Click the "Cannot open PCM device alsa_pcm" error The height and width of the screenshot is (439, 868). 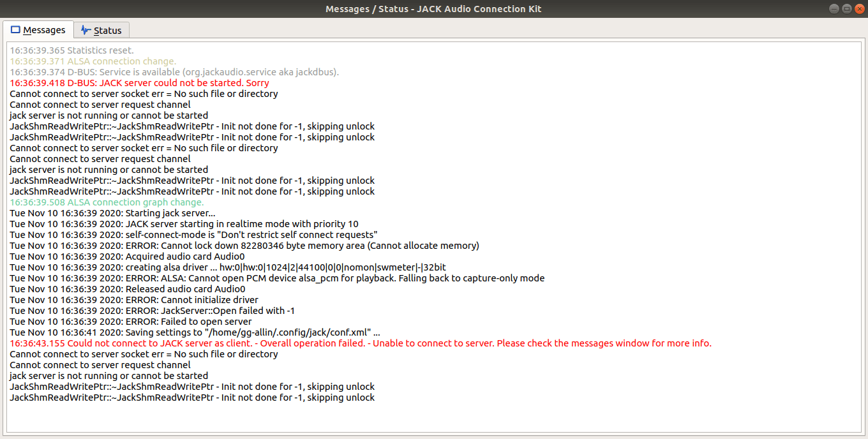[277, 278]
